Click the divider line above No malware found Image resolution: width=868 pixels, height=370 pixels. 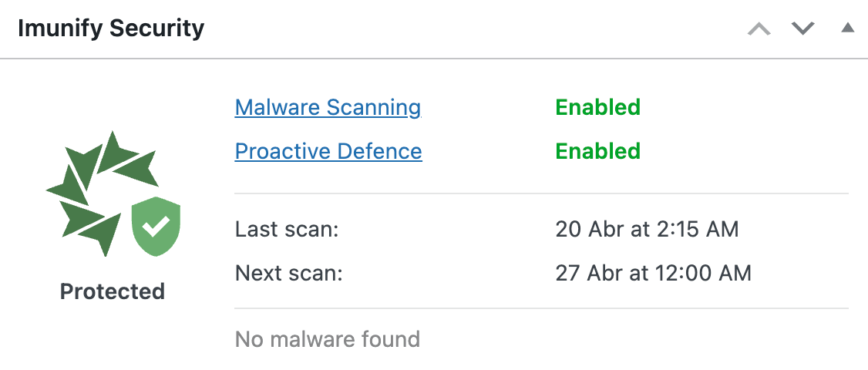(x=541, y=309)
